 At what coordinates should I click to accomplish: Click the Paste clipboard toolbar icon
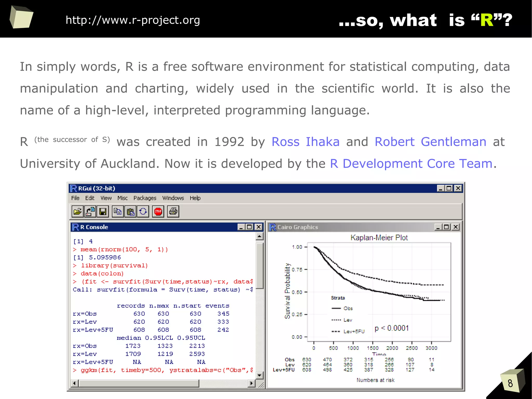click(x=130, y=211)
